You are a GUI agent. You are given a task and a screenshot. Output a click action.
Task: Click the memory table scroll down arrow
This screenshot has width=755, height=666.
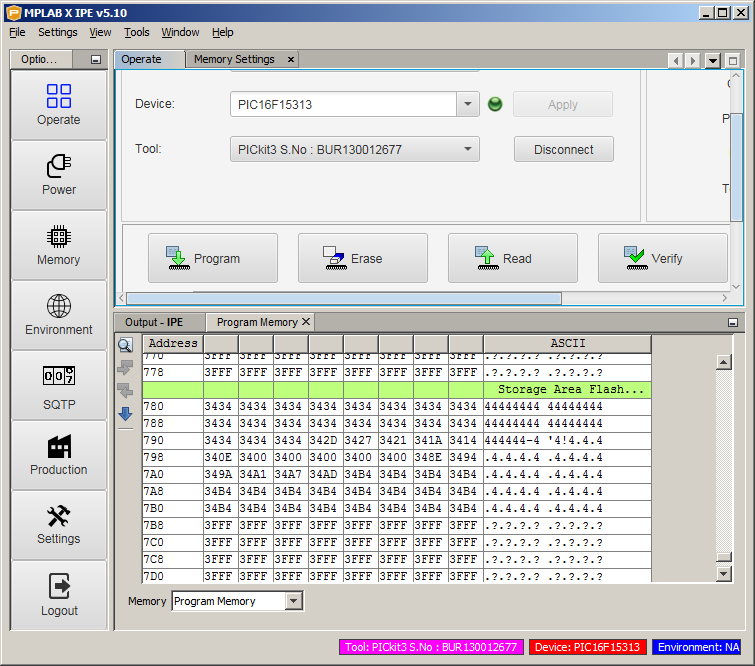(x=724, y=574)
